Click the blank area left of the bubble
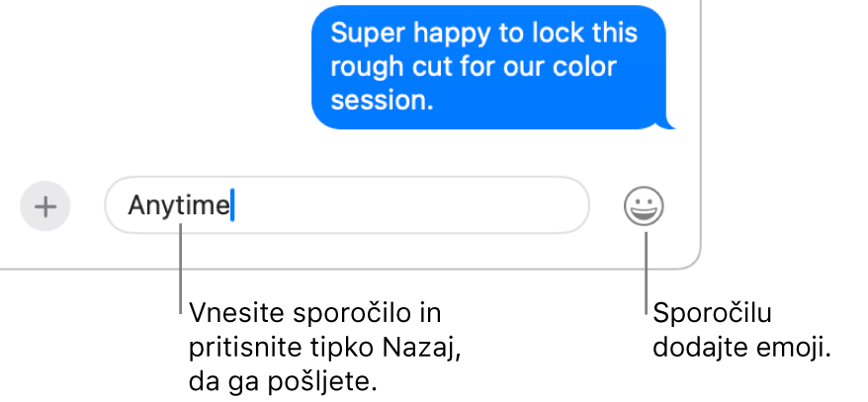Image resolution: width=868 pixels, height=402 pixels. pyautogui.click(x=155, y=72)
